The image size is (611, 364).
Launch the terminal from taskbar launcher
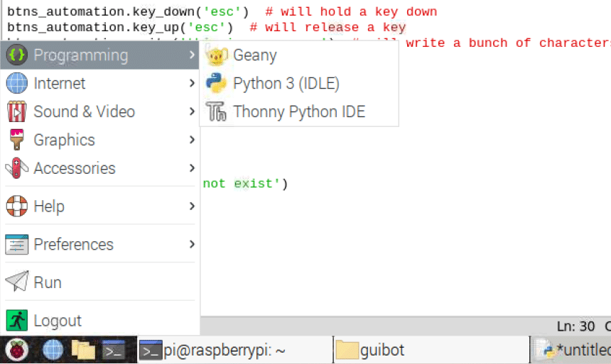114,350
